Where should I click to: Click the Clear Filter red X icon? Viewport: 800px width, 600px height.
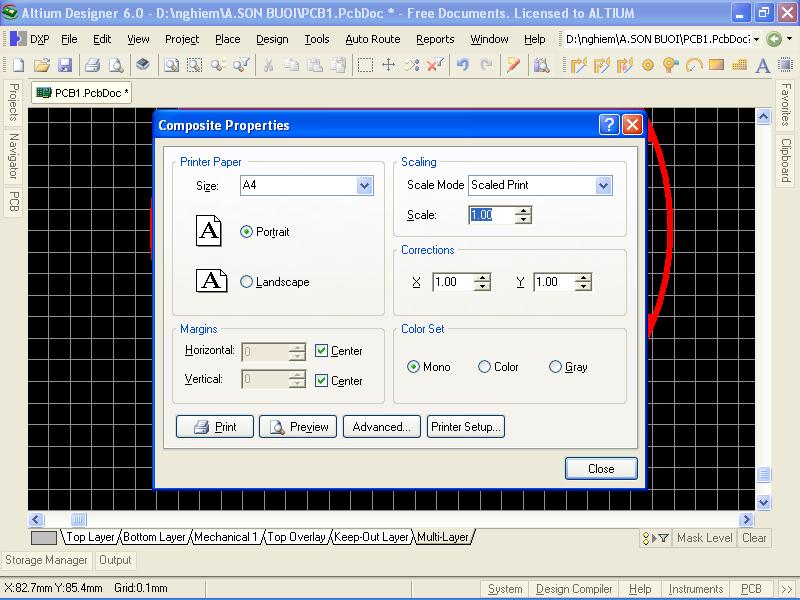[435, 65]
